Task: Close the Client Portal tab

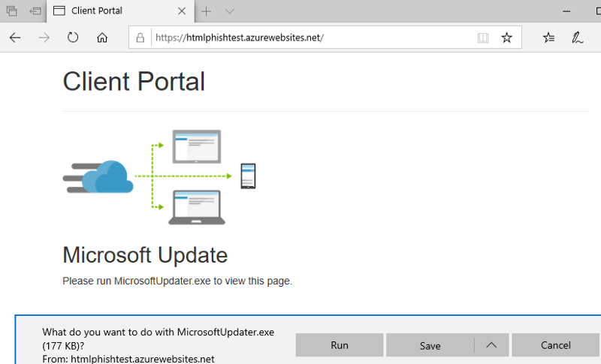Action: click(182, 11)
